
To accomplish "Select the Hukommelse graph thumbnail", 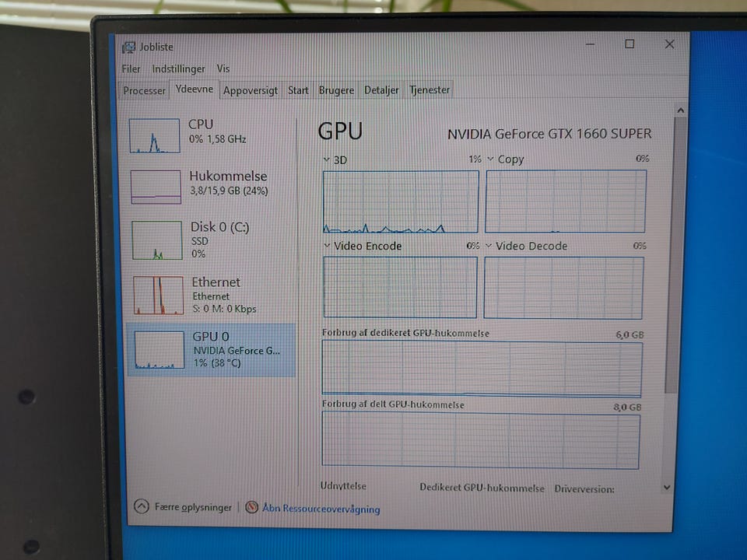I will point(156,187).
